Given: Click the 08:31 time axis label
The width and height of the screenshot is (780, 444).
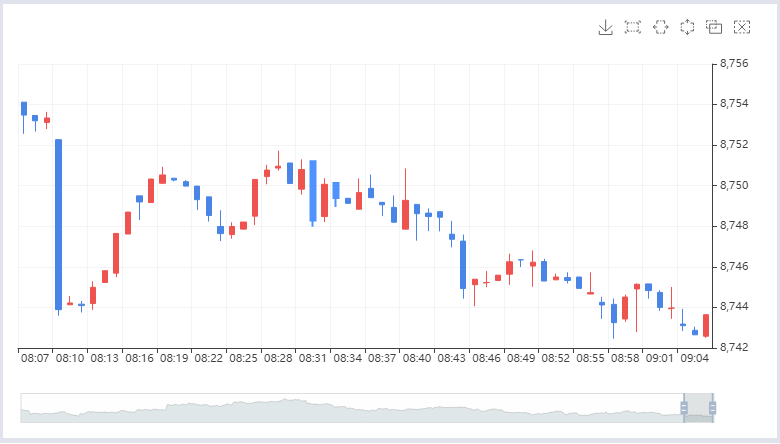Looking at the screenshot, I should coord(312,358).
